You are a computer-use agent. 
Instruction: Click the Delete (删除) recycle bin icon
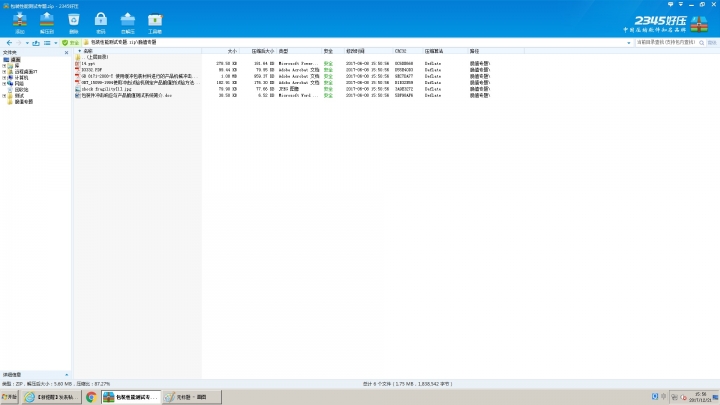[x=74, y=21]
